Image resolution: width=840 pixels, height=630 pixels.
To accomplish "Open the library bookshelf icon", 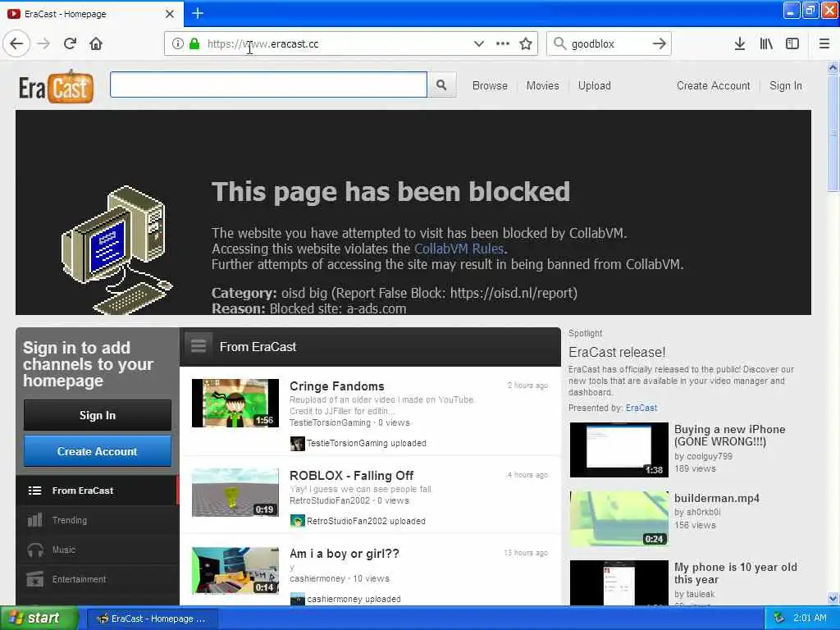I will pos(766,44).
